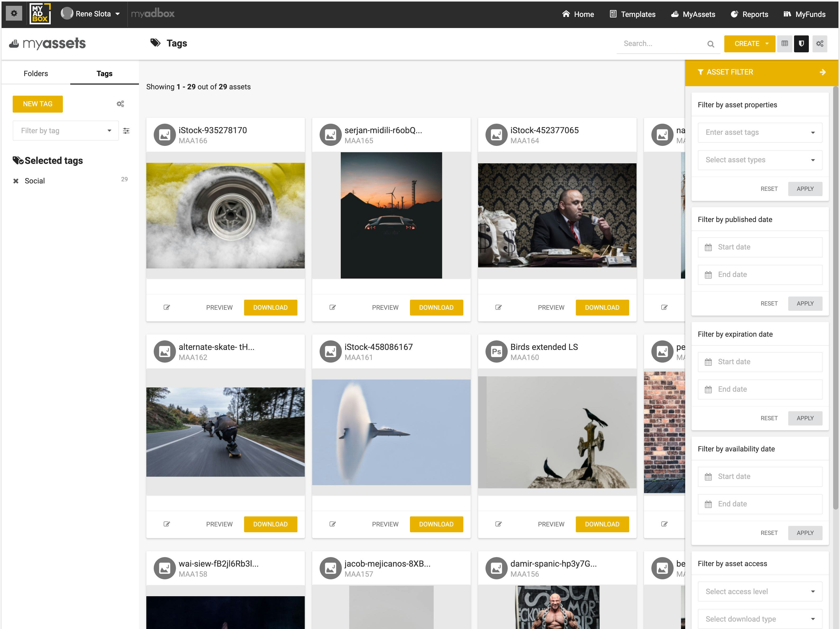Download asset iStock-452377065
Viewport: 840px width, 629px height.
(602, 307)
